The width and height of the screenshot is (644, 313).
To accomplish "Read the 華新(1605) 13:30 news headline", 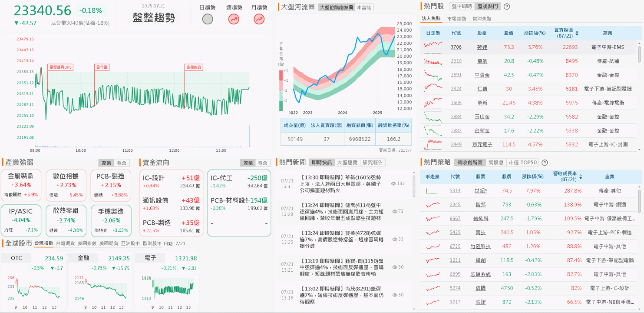I will (341, 183).
